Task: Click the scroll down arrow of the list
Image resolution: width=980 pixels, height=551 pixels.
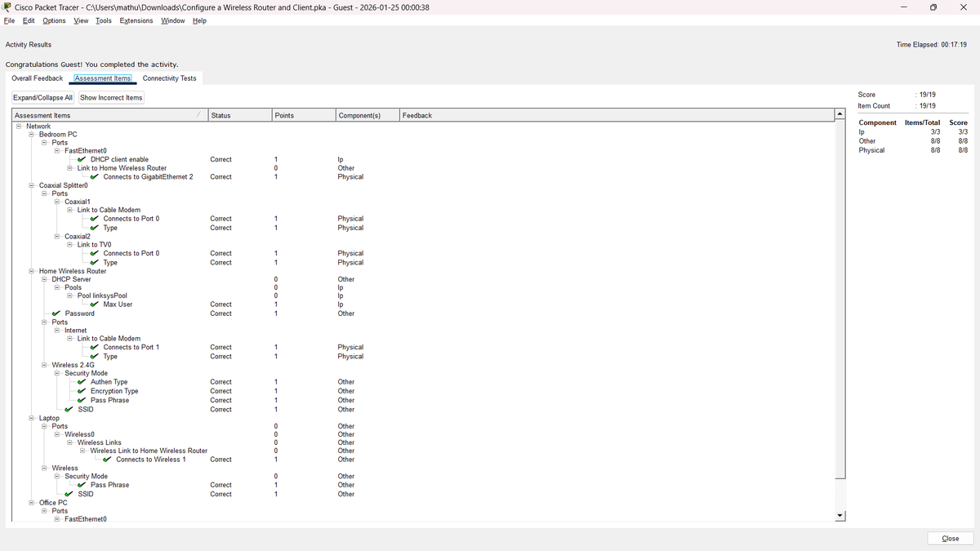Action: pos(840,516)
